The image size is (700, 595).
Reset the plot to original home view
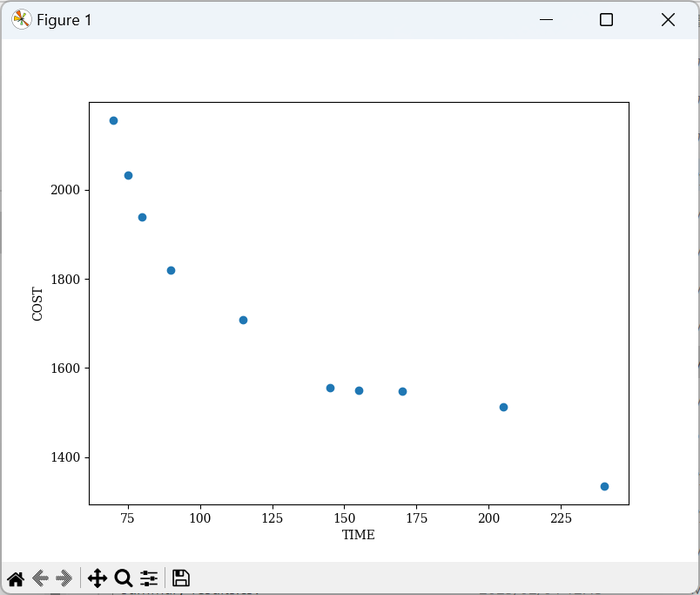pyautogui.click(x=16, y=578)
